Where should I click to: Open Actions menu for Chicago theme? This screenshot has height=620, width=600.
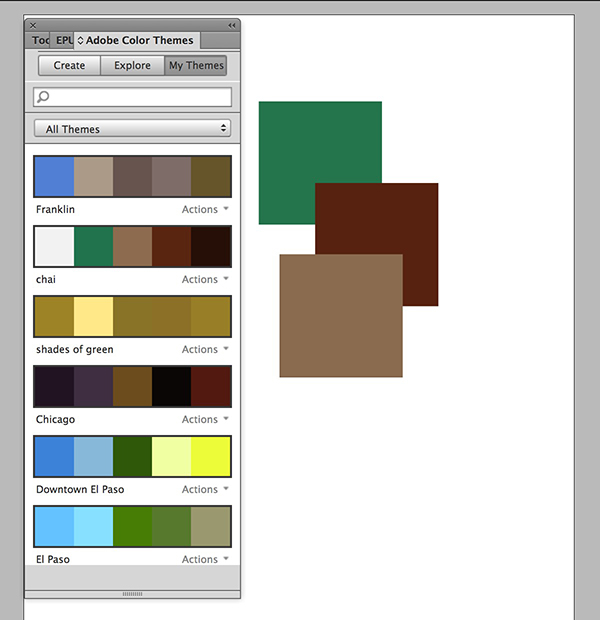tap(205, 420)
